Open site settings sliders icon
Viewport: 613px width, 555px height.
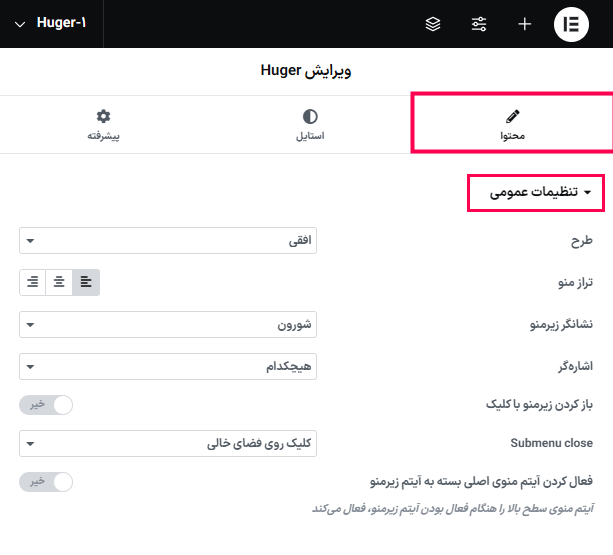coord(479,24)
